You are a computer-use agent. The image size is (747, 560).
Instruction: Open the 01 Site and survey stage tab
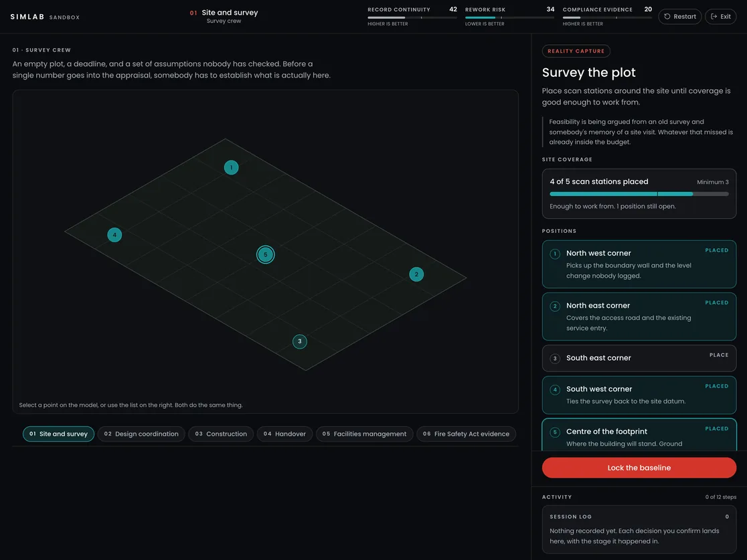(59, 434)
